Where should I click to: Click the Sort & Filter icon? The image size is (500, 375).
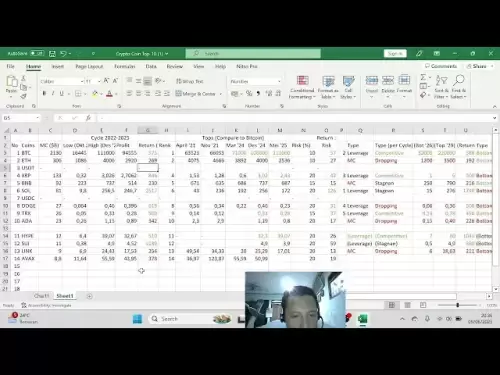441,87
